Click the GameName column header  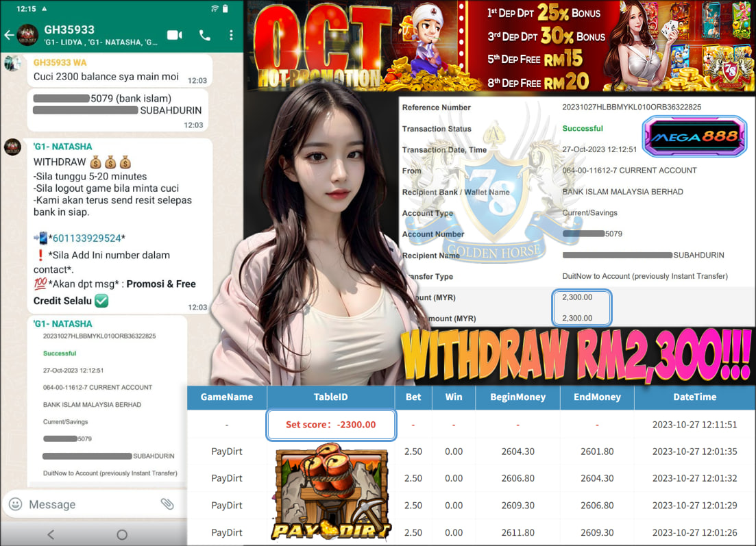(x=227, y=397)
